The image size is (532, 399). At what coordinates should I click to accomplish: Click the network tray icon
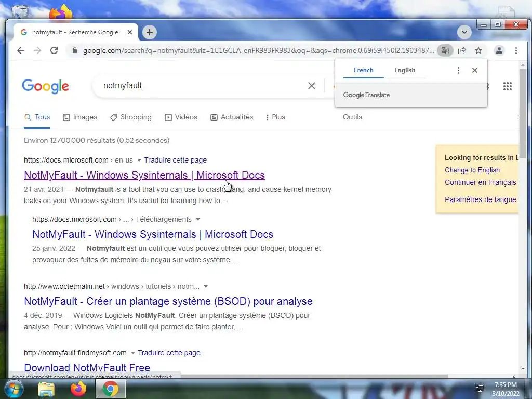480,389
